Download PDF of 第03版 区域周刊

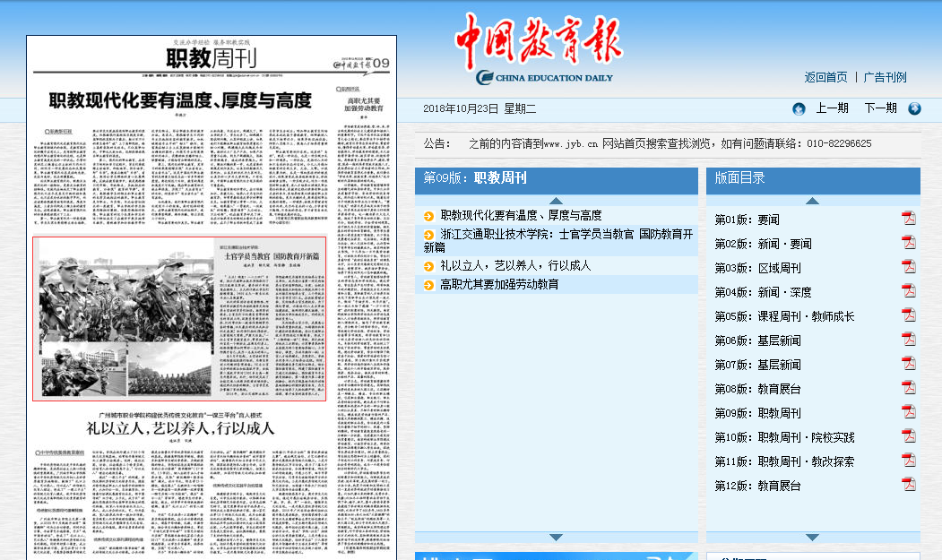[908, 267]
